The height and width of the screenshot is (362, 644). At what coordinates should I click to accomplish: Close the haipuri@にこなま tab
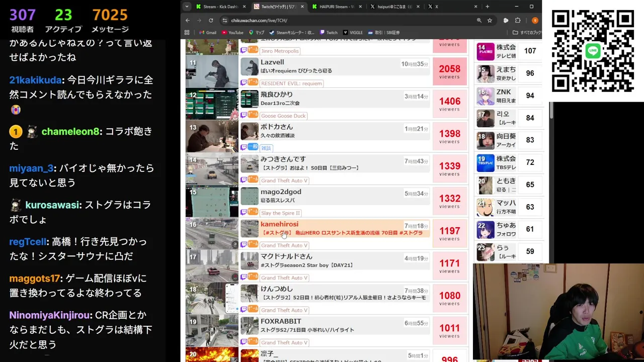418,7
